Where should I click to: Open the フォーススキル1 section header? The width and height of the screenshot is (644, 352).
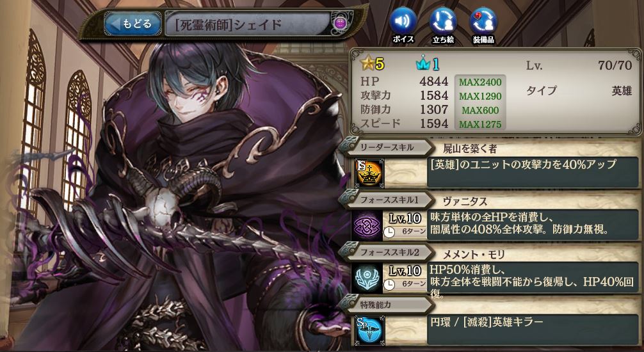386,200
